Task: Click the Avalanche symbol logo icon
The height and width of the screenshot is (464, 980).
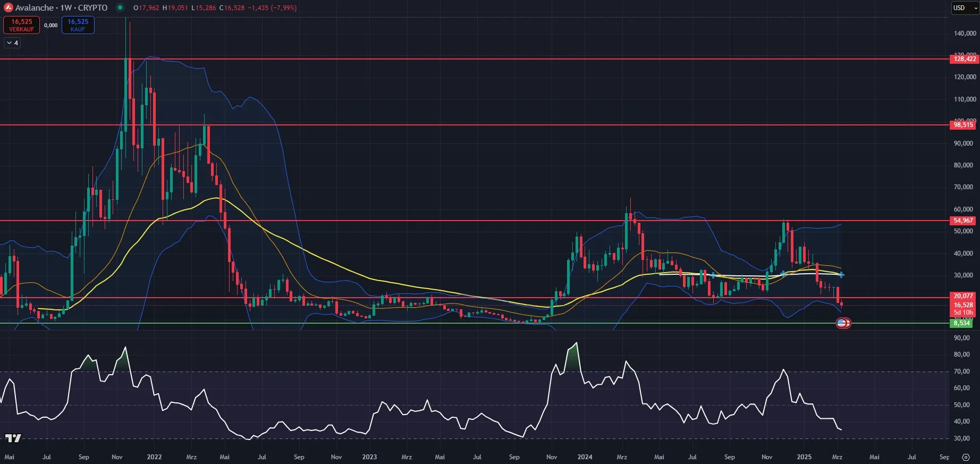Action: click(9, 7)
